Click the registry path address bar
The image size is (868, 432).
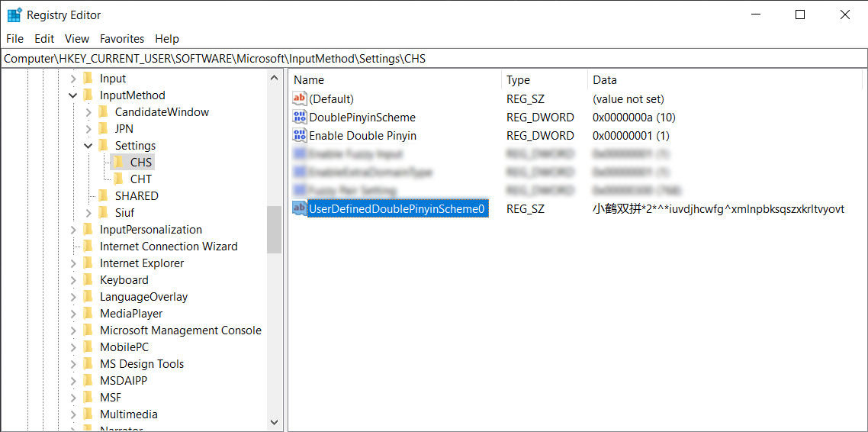(433, 58)
